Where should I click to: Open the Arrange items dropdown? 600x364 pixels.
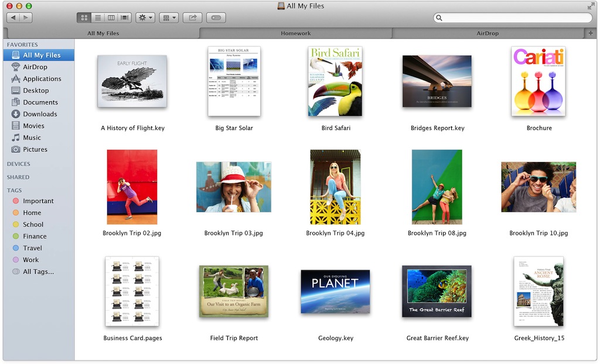tap(169, 18)
